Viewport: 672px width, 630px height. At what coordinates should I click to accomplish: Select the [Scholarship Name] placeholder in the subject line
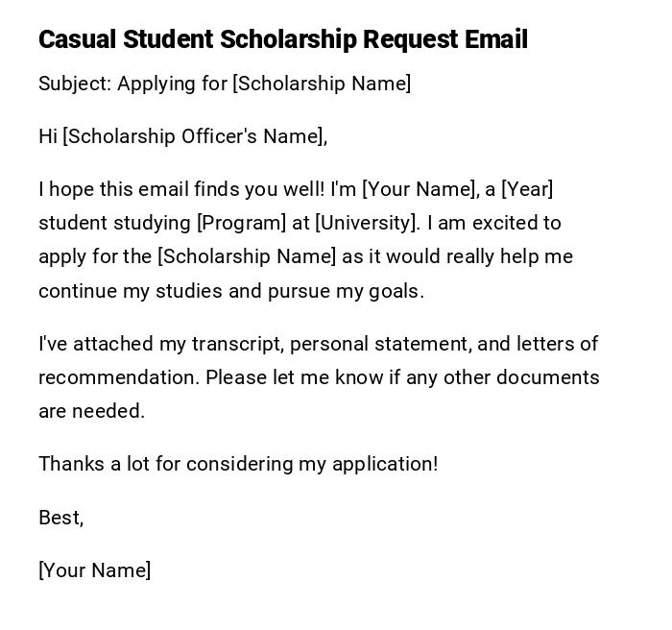[x=322, y=84]
